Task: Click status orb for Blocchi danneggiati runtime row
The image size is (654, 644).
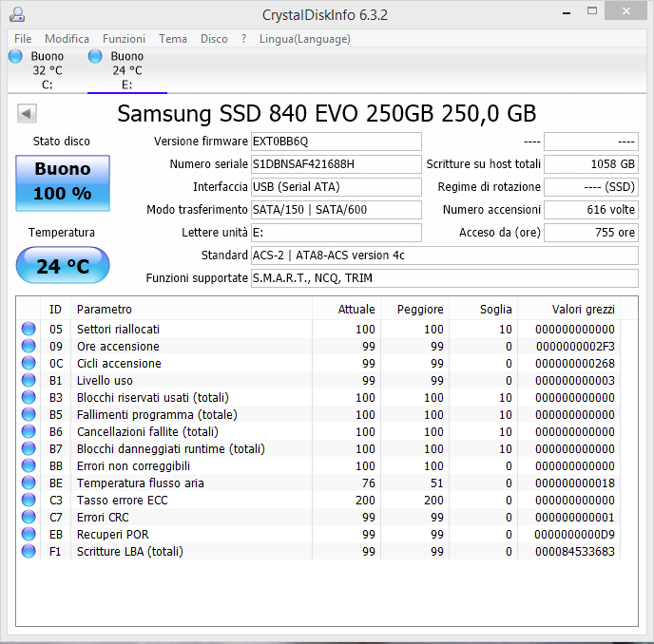Action: click(x=29, y=448)
